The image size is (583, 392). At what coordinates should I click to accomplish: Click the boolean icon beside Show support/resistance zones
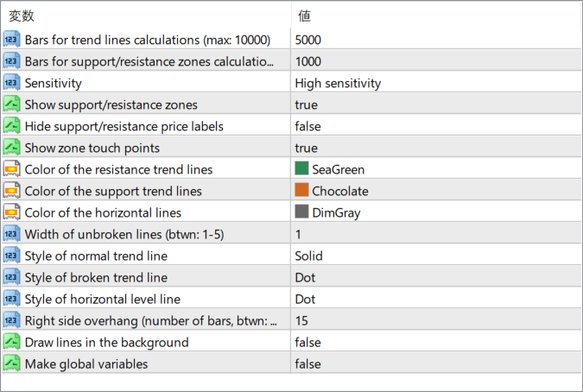click(x=12, y=104)
